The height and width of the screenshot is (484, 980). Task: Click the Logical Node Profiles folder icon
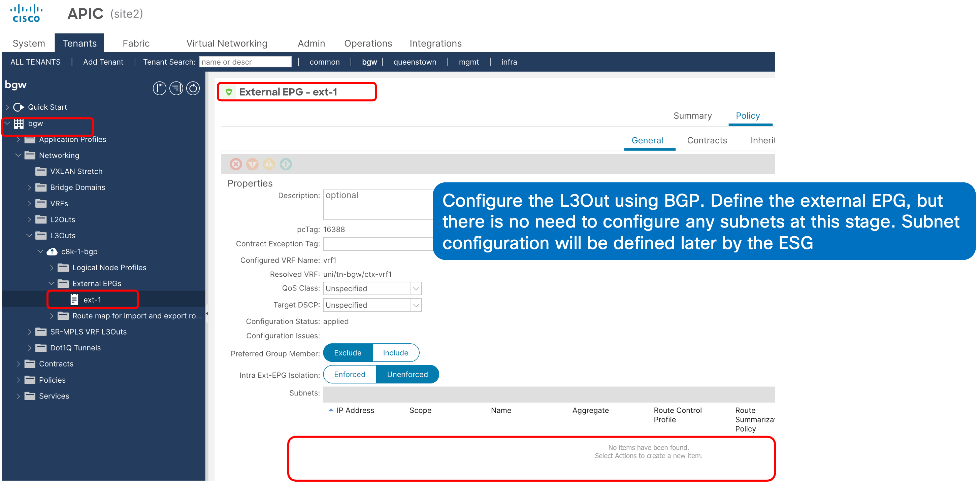coord(63,268)
